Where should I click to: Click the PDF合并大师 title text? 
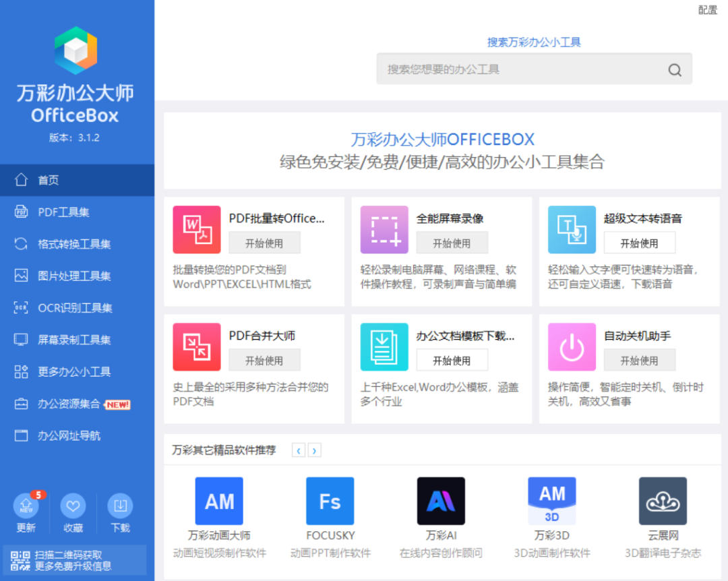pyautogui.click(x=262, y=335)
